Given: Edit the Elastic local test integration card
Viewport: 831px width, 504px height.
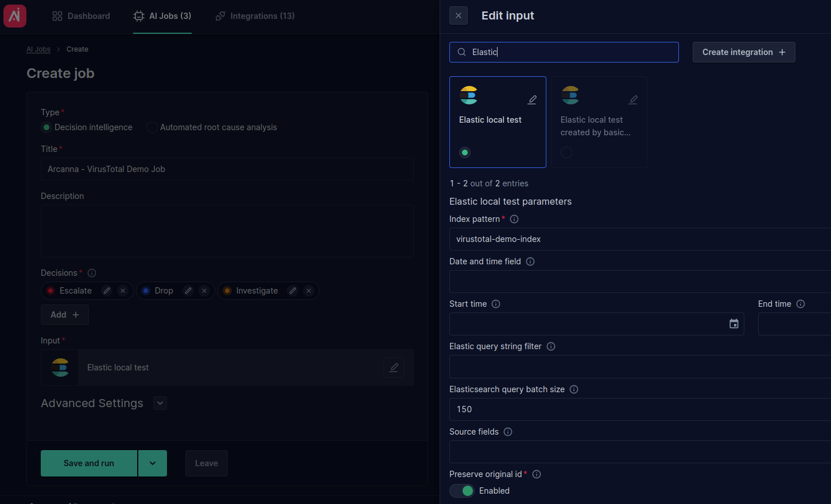Looking at the screenshot, I should pos(532,100).
